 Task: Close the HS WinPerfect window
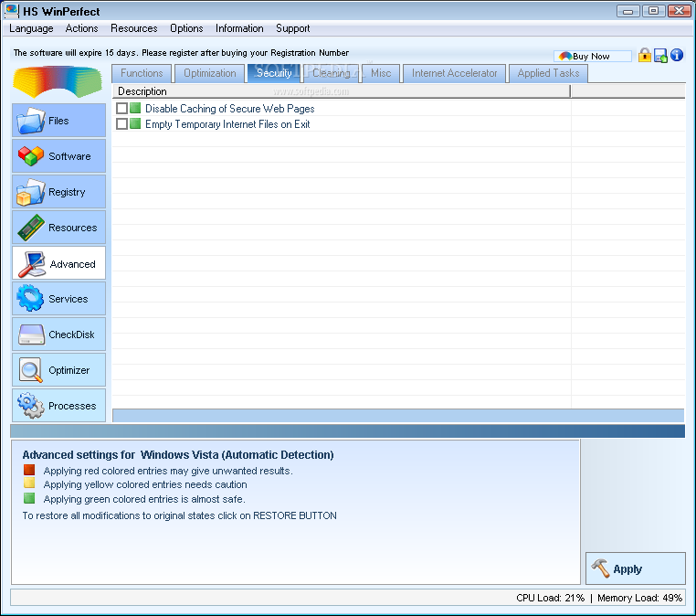tap(680, 11)
